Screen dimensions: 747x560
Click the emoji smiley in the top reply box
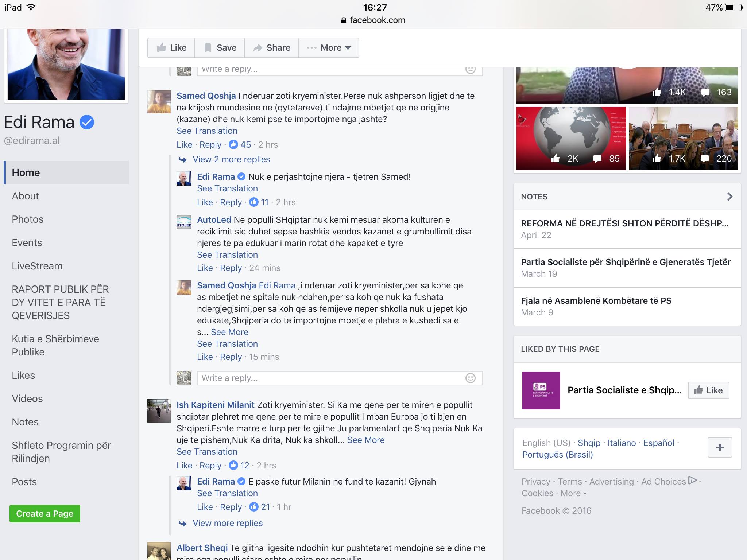point(471,69)
